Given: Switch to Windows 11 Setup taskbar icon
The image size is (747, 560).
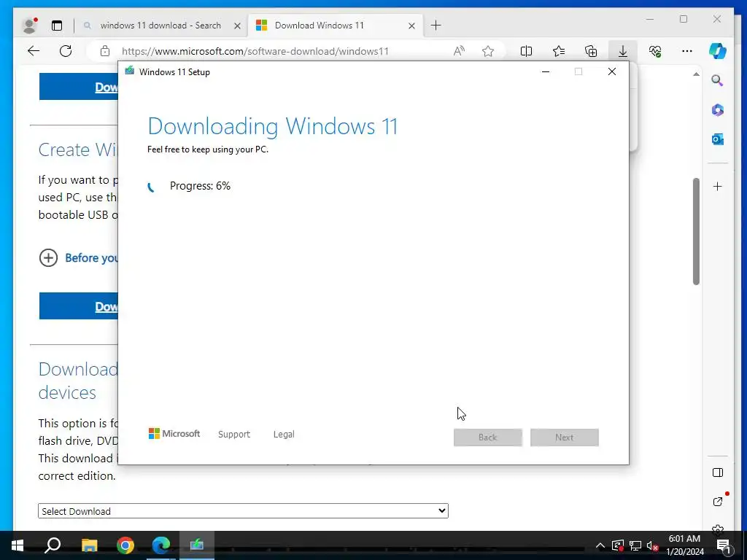Looking at the screenshot, I should tap(197, 545).
